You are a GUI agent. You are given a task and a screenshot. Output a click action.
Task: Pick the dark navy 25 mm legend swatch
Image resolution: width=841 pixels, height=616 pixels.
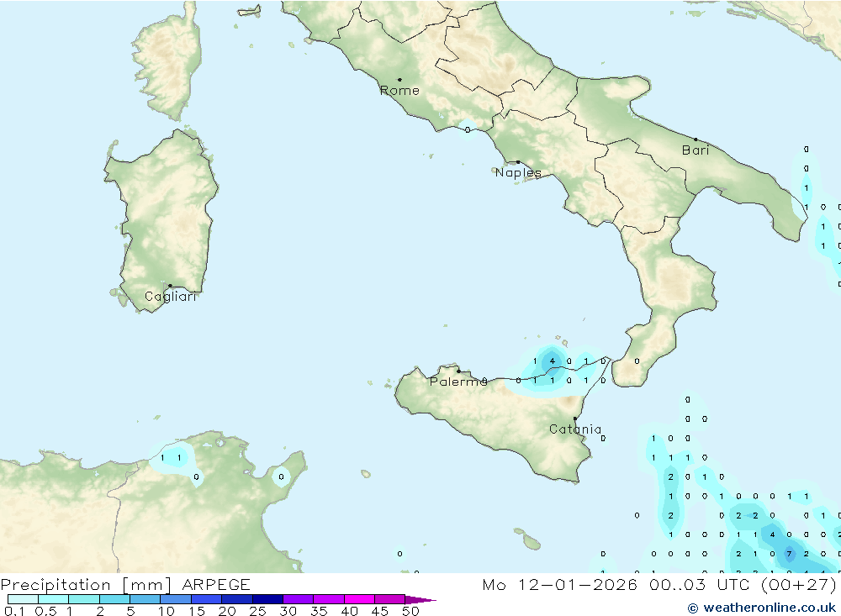[267, 600]
